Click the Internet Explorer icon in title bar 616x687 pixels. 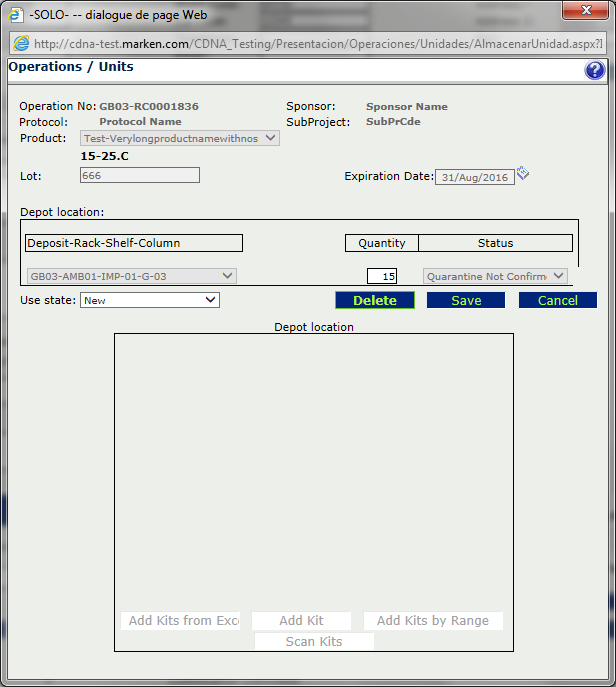click(x=15, y=14)
